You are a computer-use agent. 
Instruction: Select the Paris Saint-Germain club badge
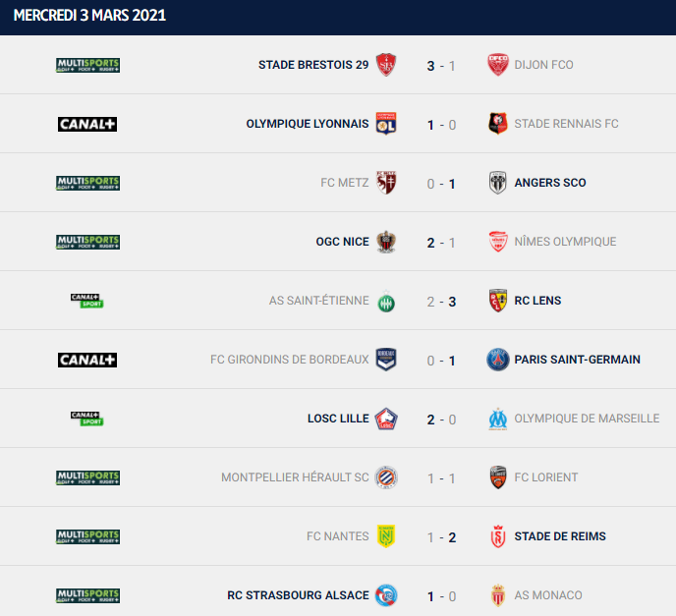point(498,360)
